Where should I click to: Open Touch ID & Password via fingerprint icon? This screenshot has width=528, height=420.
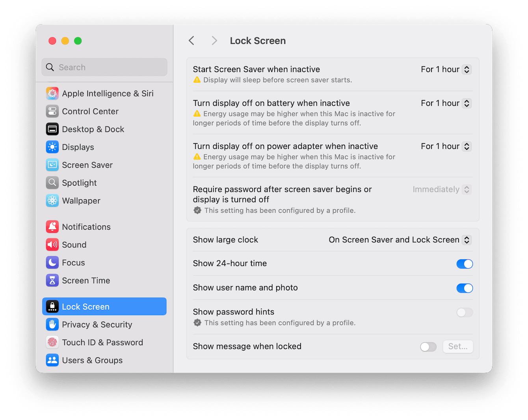pyautogui.click(x=52, y=342)
